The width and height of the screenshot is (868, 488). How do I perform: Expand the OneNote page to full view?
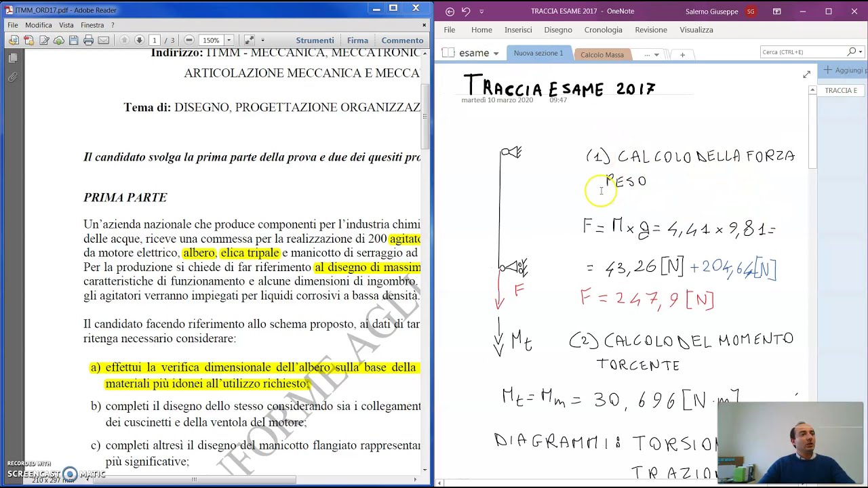click(806, 74)
